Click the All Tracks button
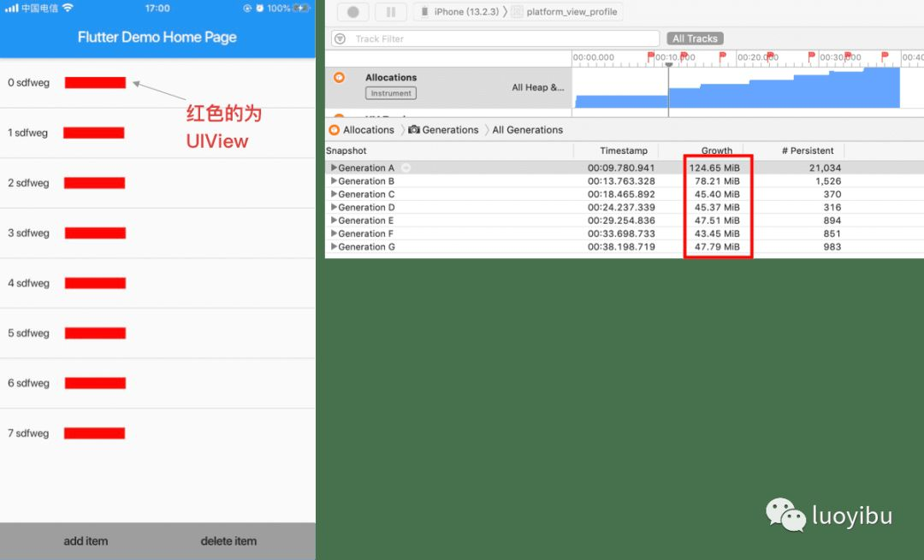This screenshot has height=560, width=924. 695,38
